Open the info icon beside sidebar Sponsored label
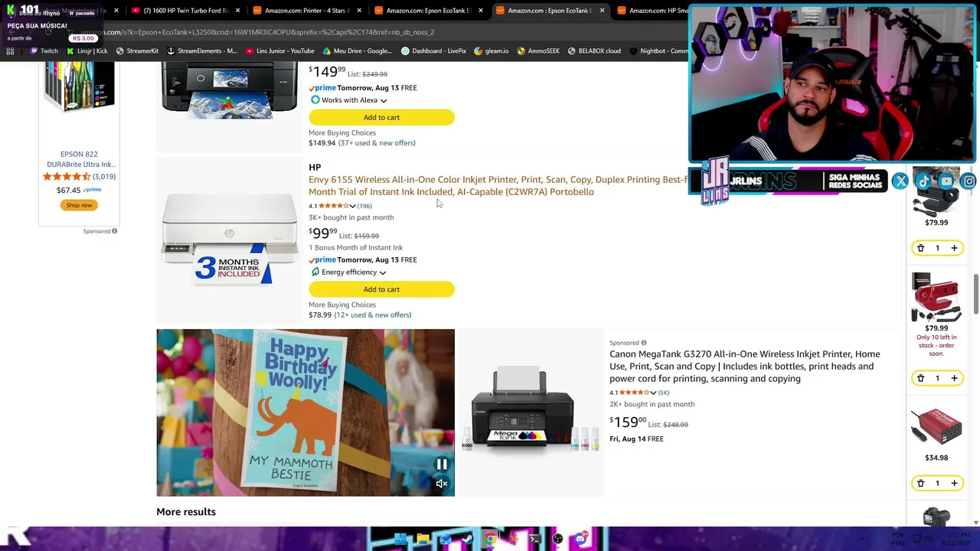980x551 pixels. tap(115, 231)
